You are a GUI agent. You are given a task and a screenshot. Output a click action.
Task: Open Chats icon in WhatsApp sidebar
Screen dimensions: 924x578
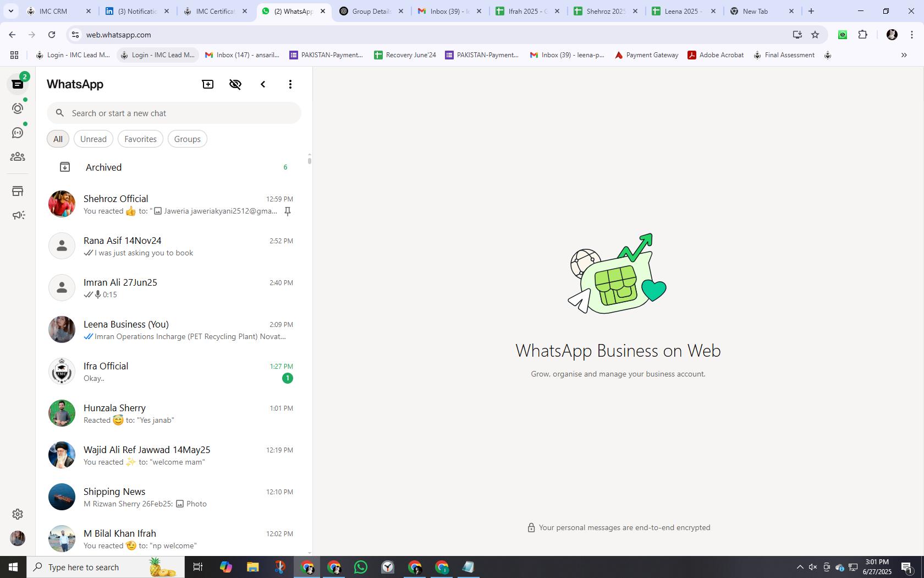[x=18, y=84]
